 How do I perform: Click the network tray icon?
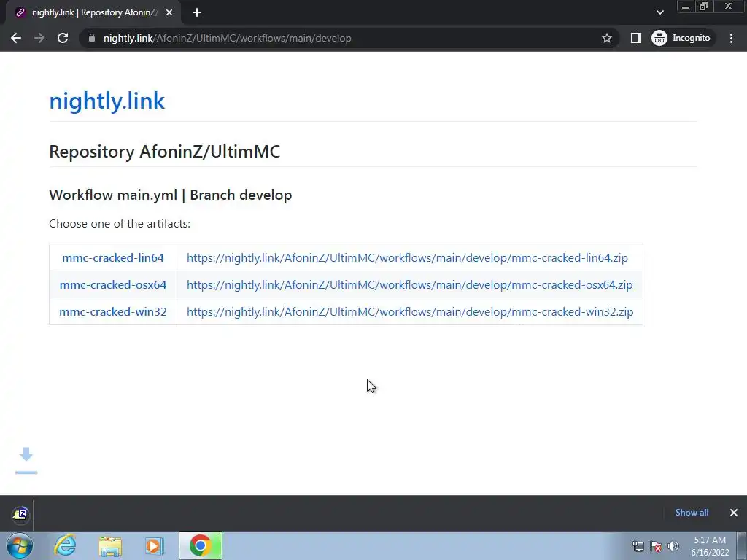pos(638,545)
